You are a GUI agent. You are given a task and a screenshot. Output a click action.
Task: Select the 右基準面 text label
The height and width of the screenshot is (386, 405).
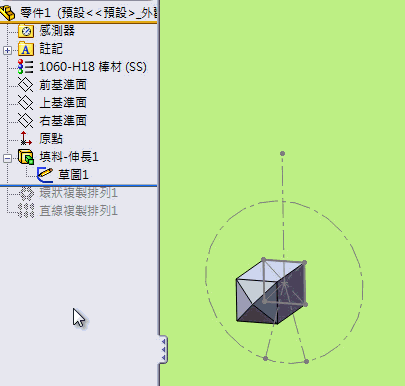[x=63, y=121]
